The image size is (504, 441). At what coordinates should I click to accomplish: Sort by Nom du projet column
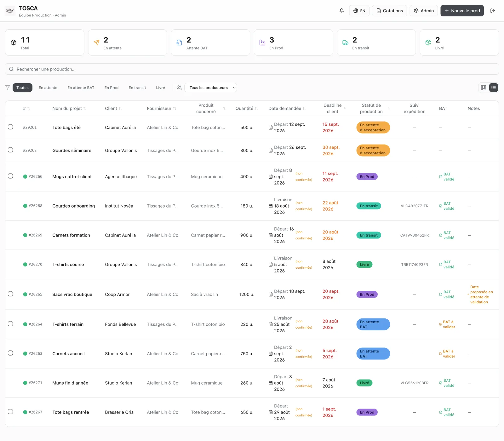pos(69,108)
